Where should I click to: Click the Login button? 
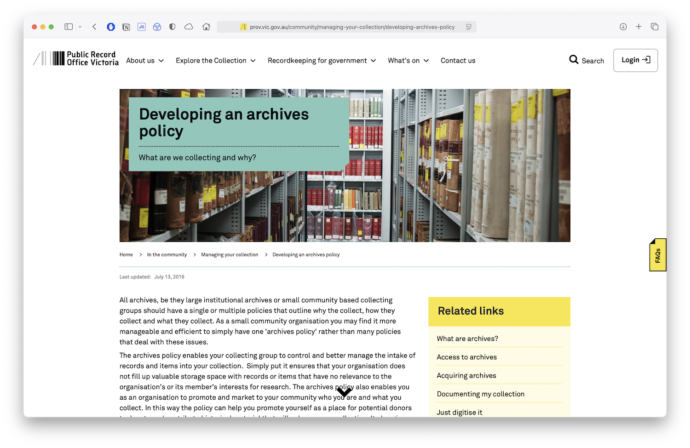635,60
